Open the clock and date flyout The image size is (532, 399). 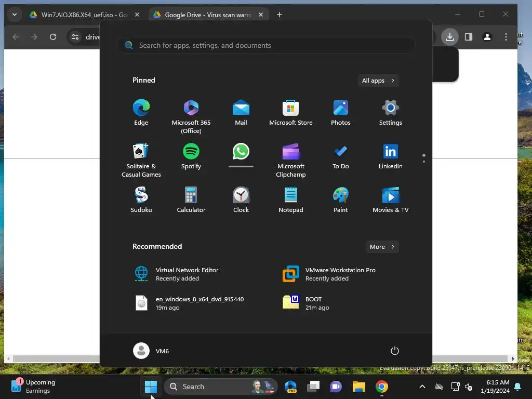tap(495, 387)
